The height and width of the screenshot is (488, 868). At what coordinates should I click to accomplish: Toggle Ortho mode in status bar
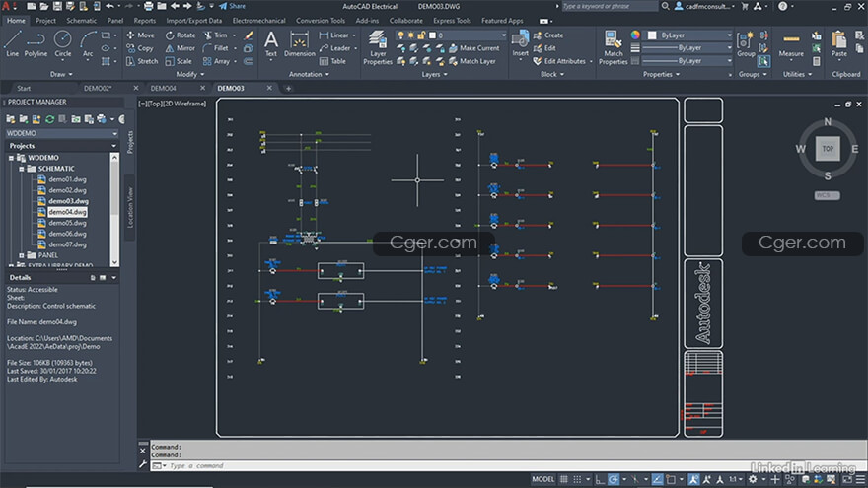(x=600, y=479)
